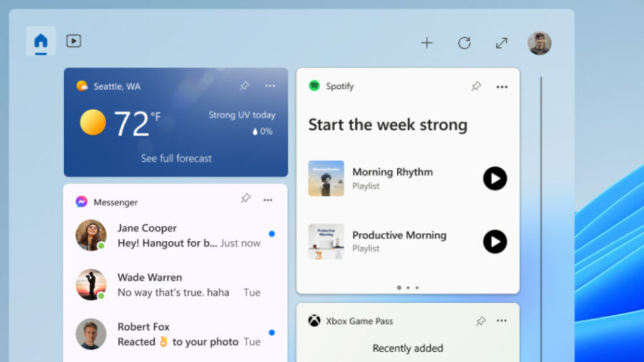Toggle pin on the Spotify widget
Viewport: 644px width, 362px height.
point(476,87)
